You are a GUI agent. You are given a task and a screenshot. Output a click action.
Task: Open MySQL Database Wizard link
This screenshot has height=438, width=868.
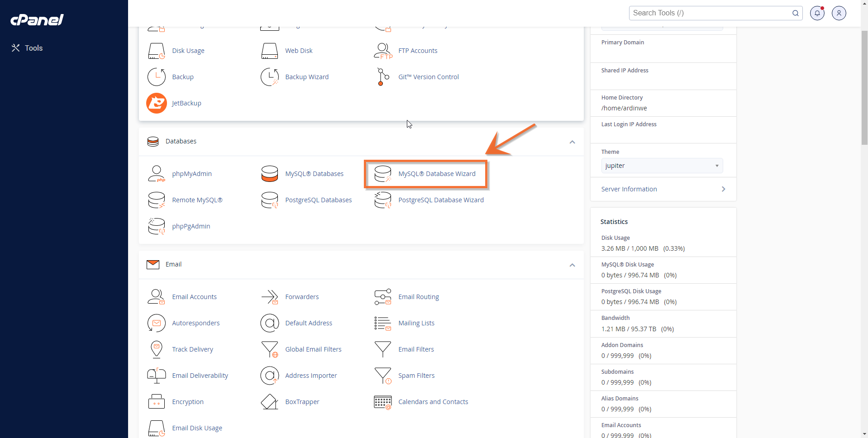point(437,174)
